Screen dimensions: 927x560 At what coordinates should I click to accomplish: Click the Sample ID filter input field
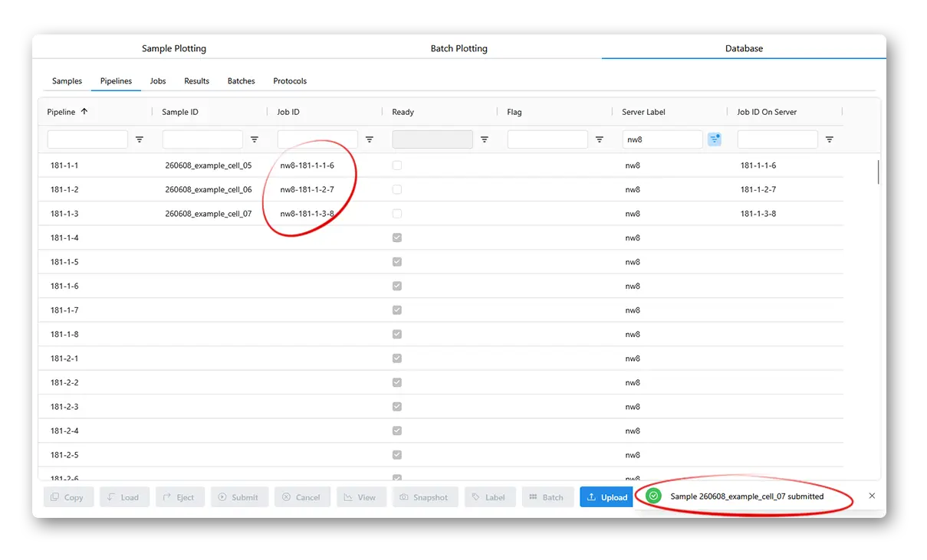[202, 139]
